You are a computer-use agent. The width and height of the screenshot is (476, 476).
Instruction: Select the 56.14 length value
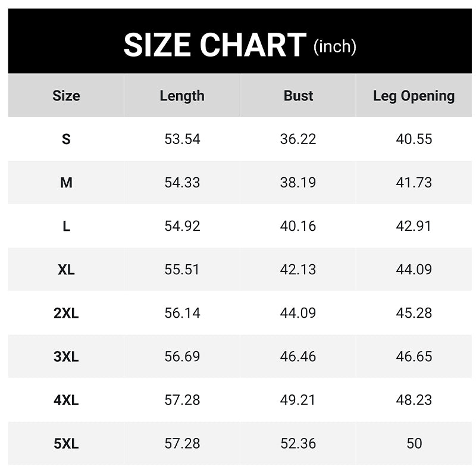(182, 313)
